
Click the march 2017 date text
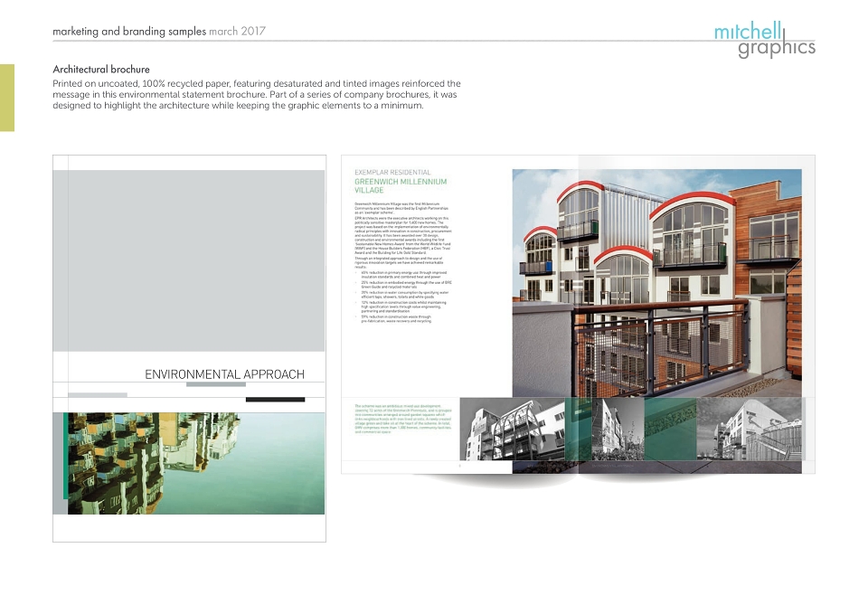point(237,31)
